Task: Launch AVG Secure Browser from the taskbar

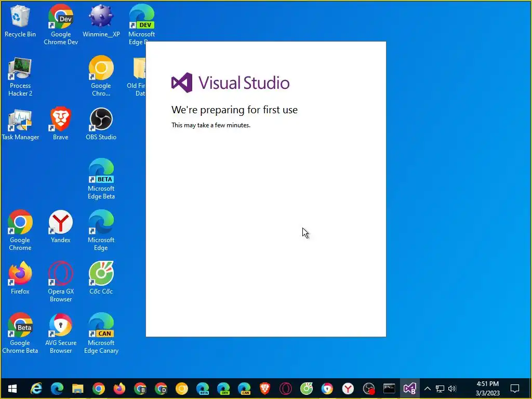Action: 327,389
